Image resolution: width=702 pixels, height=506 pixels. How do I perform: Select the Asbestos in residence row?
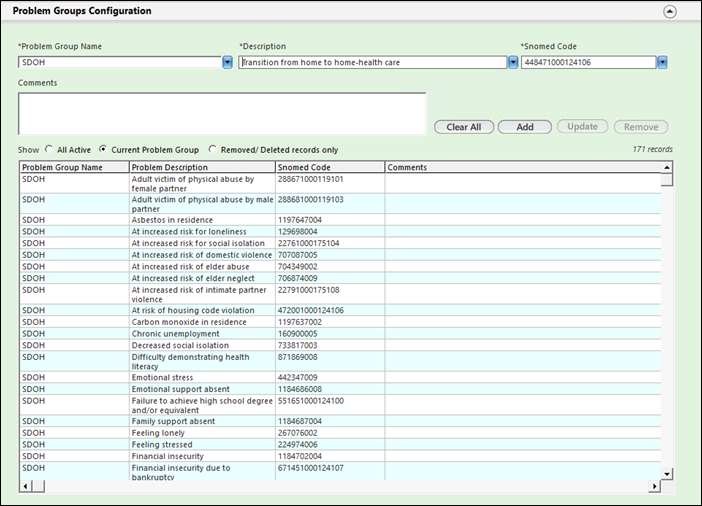coord(340,220)
